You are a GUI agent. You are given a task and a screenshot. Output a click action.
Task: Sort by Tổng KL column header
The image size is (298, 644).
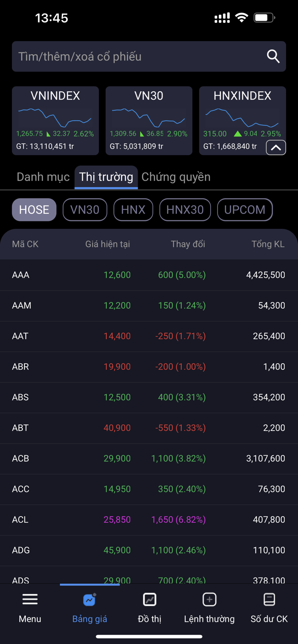tap(267, 244)
